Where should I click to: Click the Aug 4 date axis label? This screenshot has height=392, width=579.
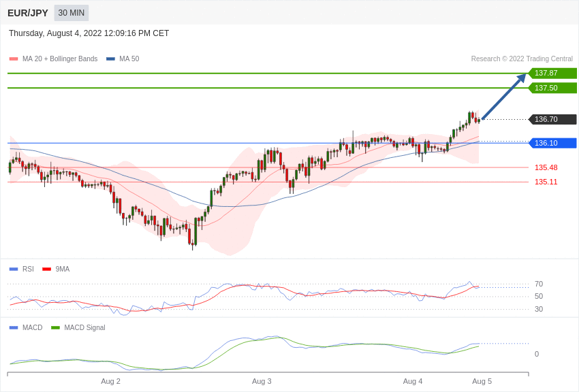click(413, 381)
